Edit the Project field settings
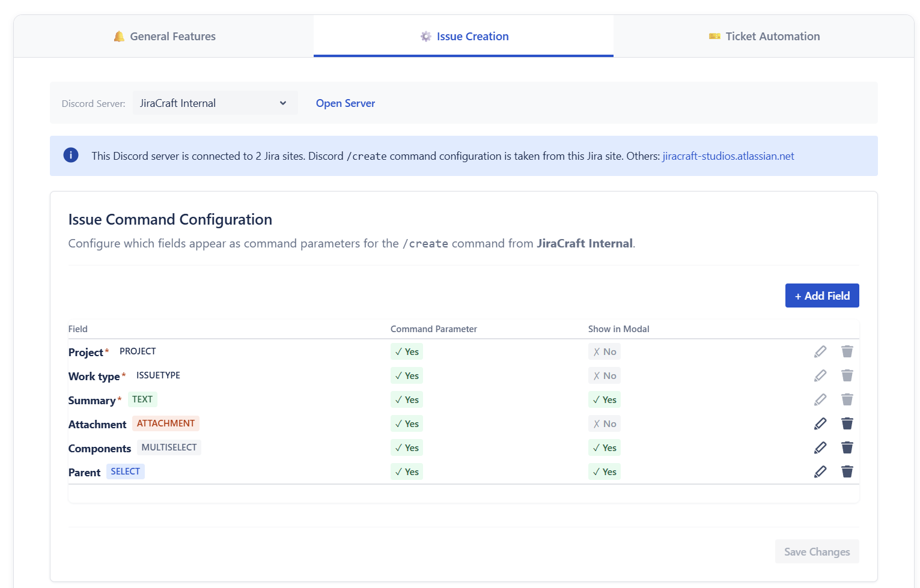Viewport: 920px width, 588px height. click(x=820, y=351)
